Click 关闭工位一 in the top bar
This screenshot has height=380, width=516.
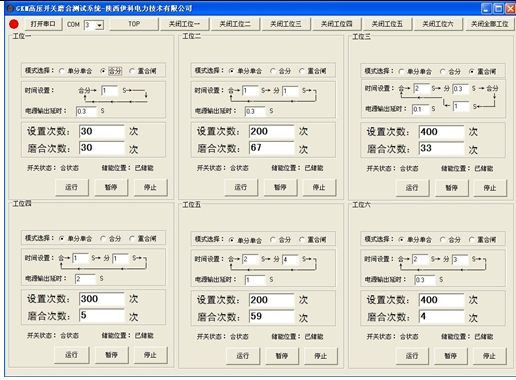[184, 24]
